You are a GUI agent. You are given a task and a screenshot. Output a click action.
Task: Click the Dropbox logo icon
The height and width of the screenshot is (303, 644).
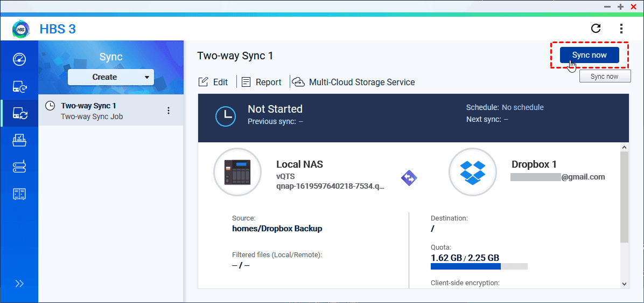(x=472, y=171)
